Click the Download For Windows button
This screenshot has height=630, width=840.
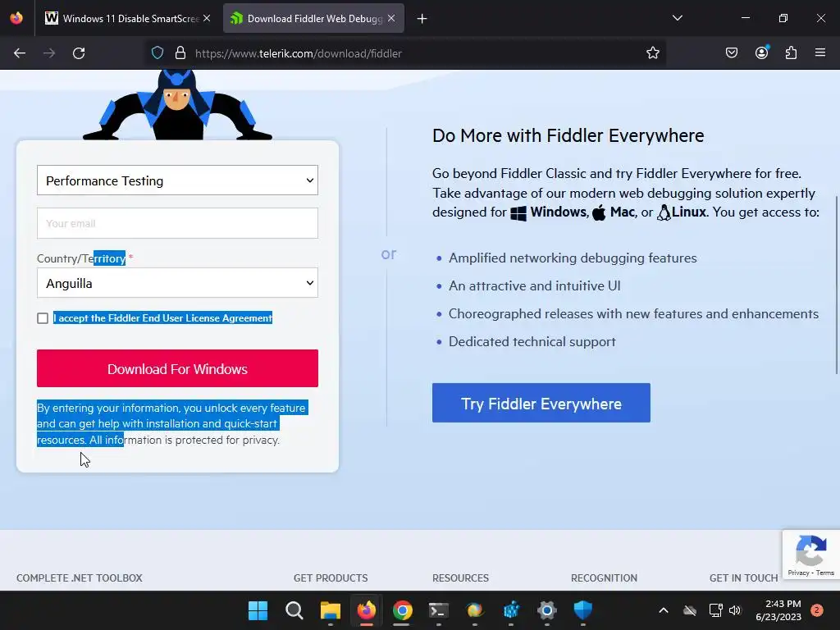pyautogui.click(x=177, y=368)
